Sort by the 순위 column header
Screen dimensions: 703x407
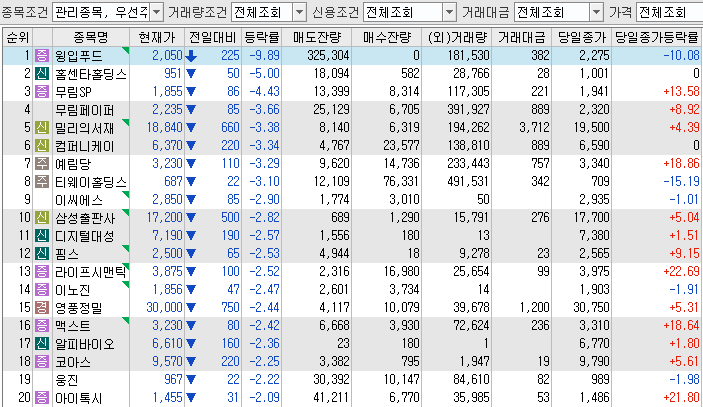[x=17, y=37]
